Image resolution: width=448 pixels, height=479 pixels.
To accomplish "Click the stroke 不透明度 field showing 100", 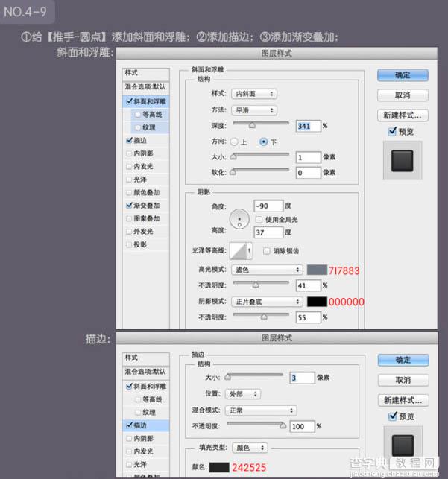I will 302,426.
